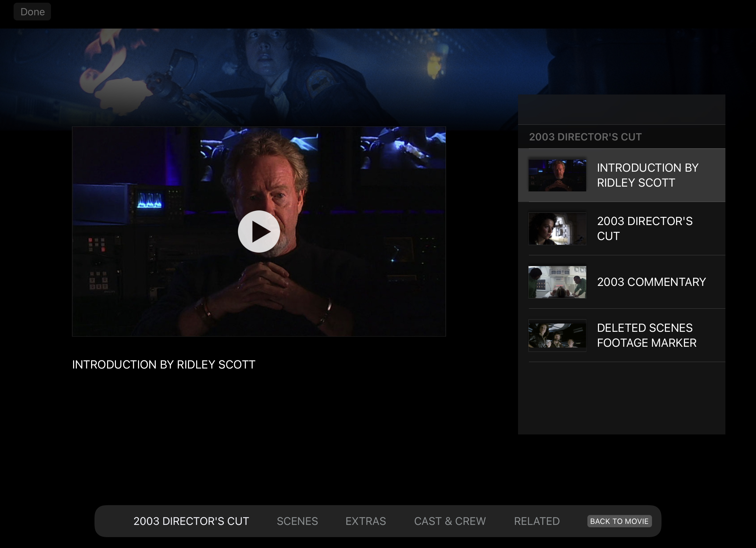
Task: Tap the Done button
Action: [x=32, y=12]
